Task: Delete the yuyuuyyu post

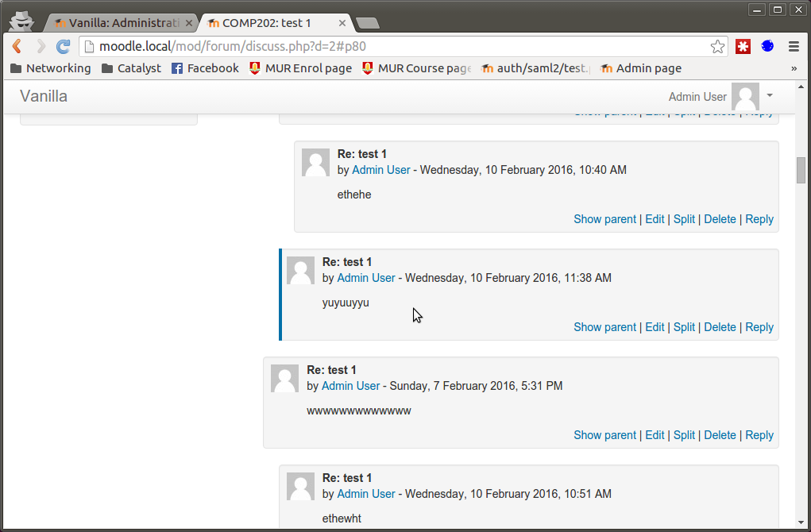Action: coord(720,327)
